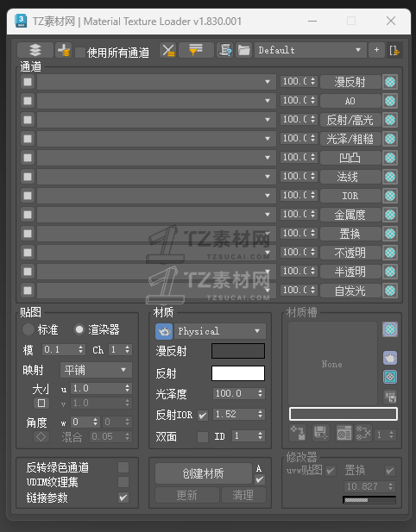Click the 创建材质 button
The width and height of the screenshot is (416, 532).
204,473
